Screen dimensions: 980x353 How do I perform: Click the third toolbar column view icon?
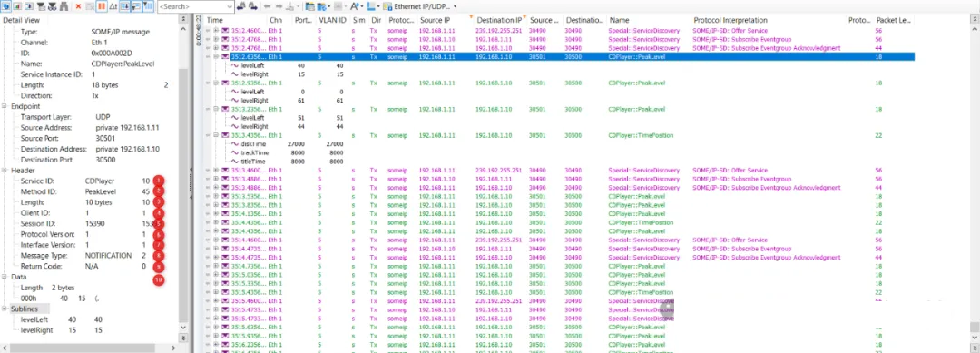28,6
